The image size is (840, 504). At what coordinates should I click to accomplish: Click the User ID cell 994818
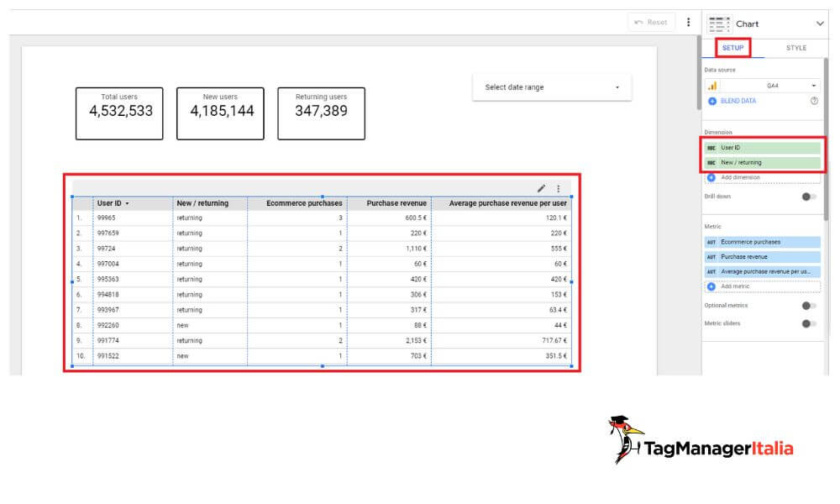[x=108, y=295]
